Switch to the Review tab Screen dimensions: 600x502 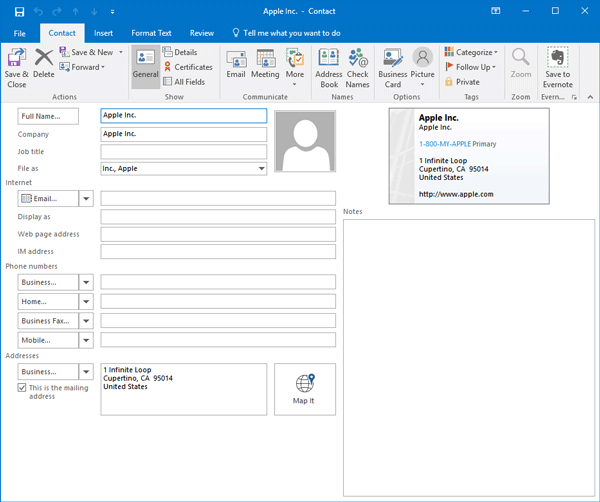pos(202,33)
